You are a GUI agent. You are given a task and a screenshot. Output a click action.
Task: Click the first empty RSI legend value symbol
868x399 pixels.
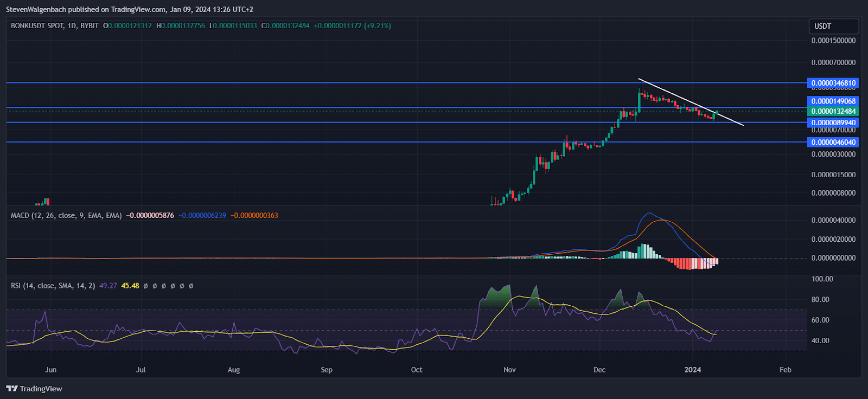[146, 286]
